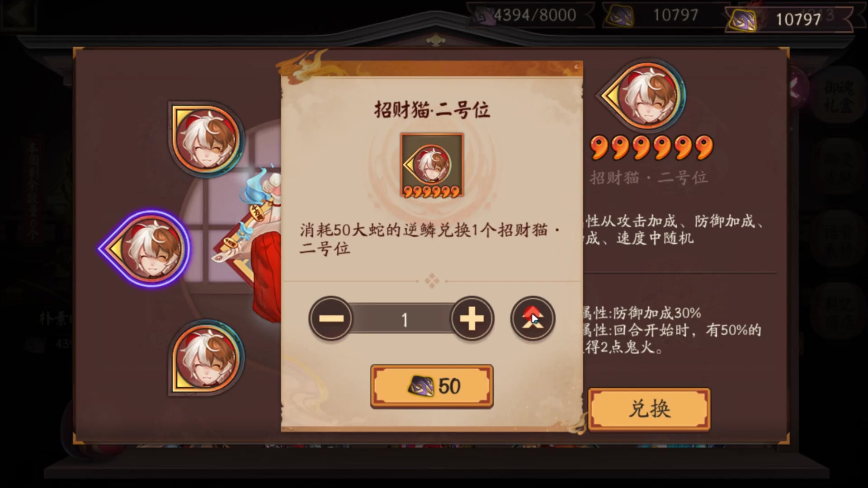Tap the 招财猫·二号位 dialog title

(x=432, y=110)
